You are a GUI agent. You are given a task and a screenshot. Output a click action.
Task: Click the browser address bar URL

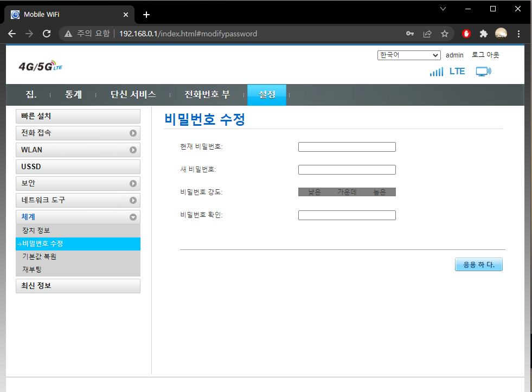[188, 34]
